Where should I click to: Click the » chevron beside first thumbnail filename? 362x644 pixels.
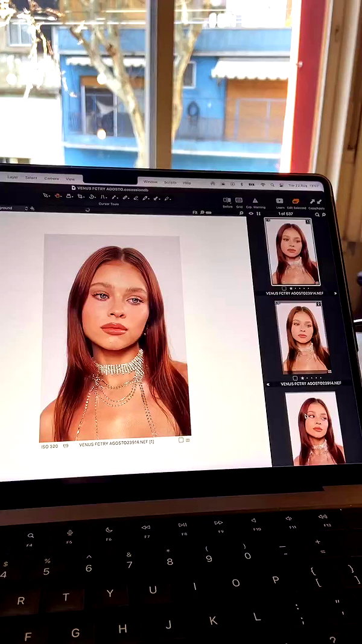coord(335,294)
